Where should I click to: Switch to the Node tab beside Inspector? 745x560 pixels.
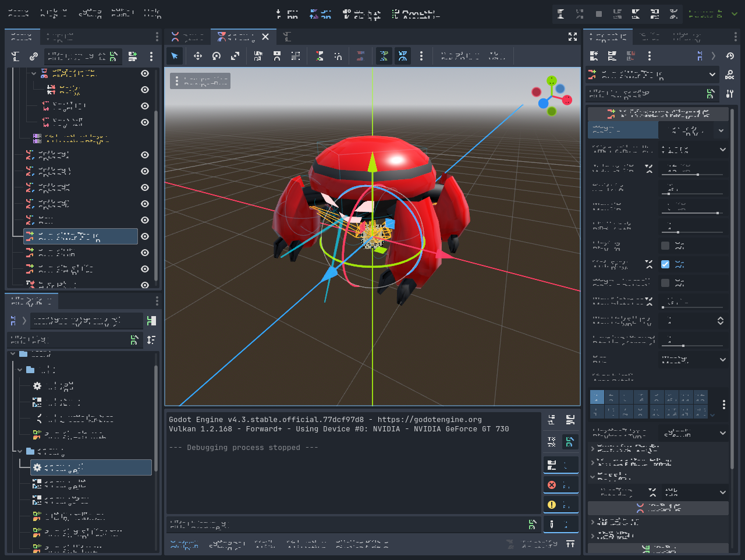pos(650,37)
